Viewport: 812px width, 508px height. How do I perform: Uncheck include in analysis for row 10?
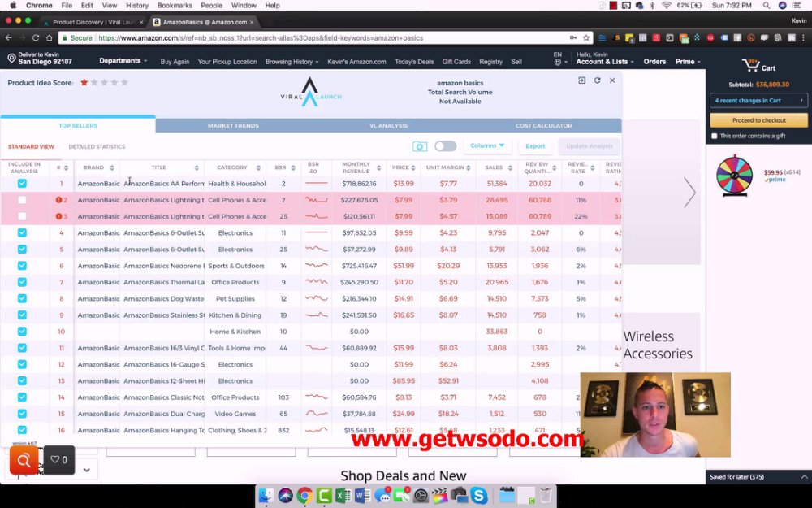coord(22,332)
